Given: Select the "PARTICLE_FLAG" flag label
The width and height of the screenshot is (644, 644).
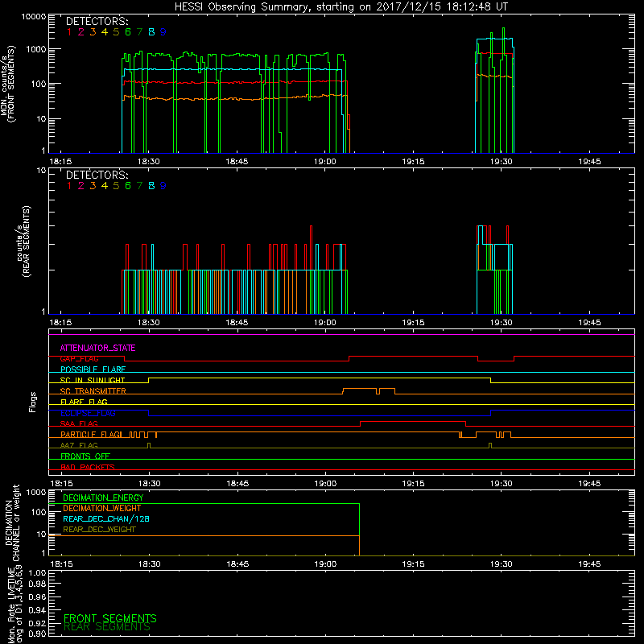Looking at the screenshot, I should 91,435.
